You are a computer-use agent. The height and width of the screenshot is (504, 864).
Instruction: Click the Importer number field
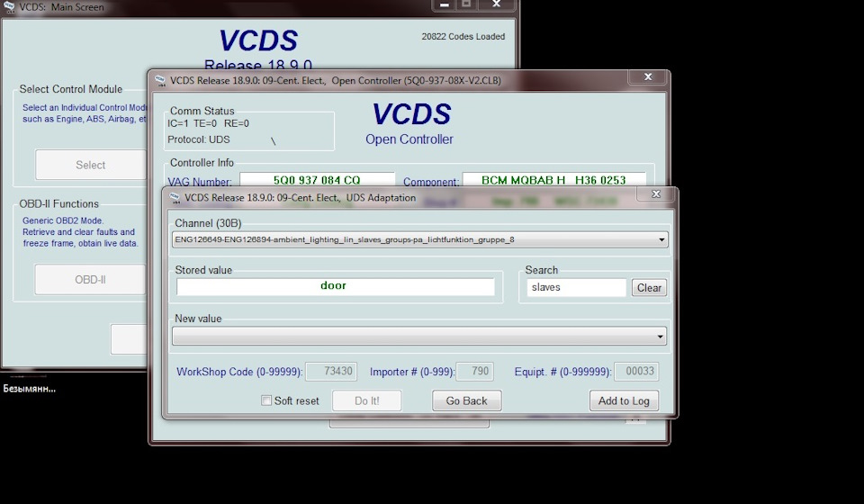475,372
